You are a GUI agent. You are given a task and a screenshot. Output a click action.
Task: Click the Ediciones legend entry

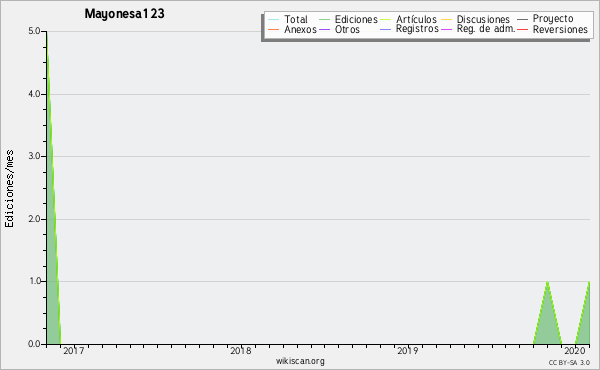pos(348,19)
